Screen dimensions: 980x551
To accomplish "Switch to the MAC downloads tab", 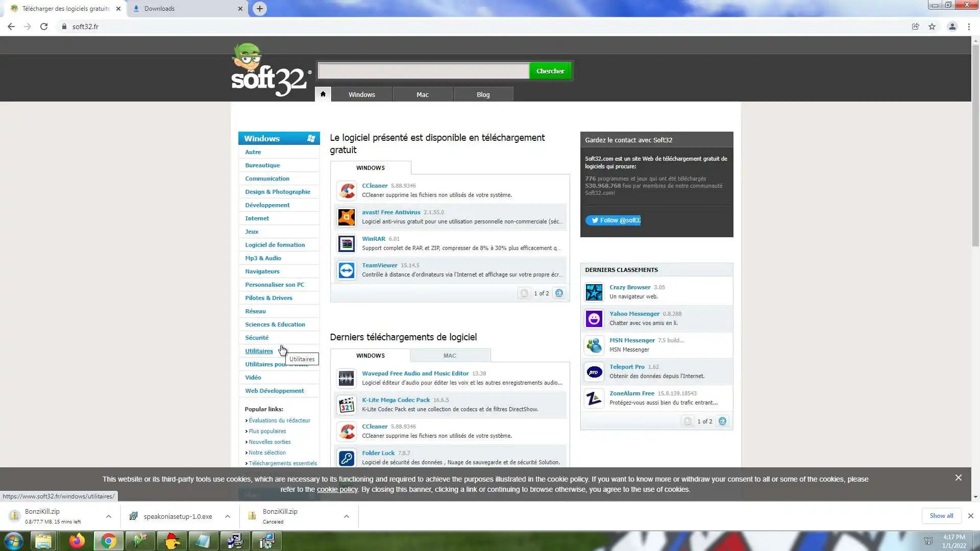I will pos(450,356).
